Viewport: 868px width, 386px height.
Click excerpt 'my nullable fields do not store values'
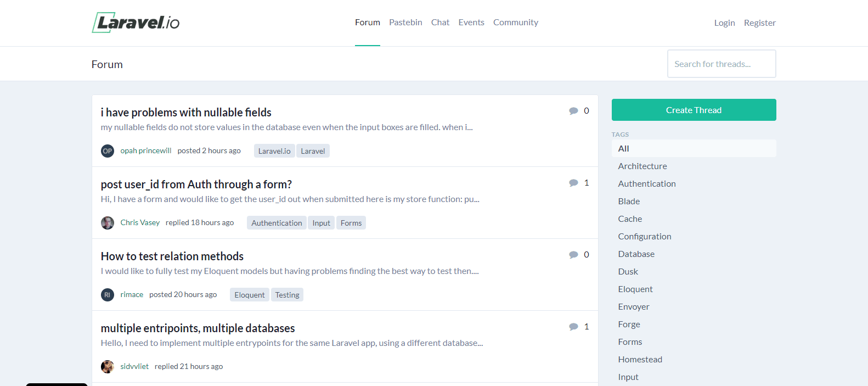pos(286,127)
